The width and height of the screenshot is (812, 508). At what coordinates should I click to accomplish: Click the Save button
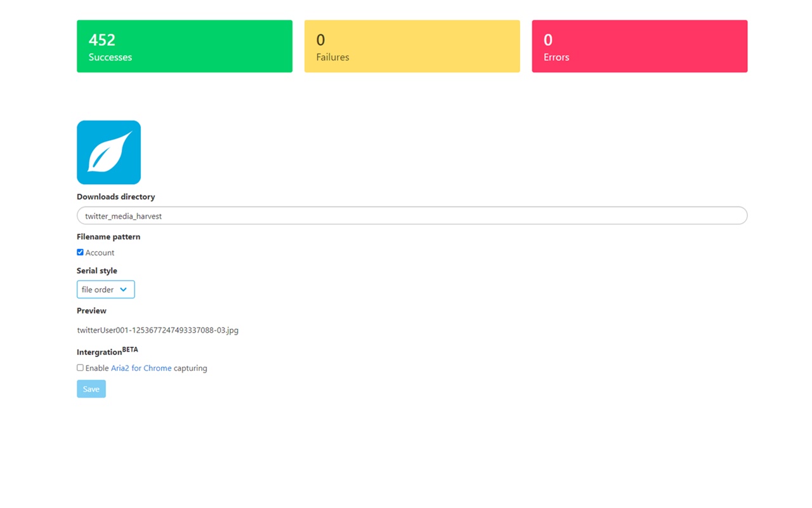pyautogui.click(x=91, y=389)
